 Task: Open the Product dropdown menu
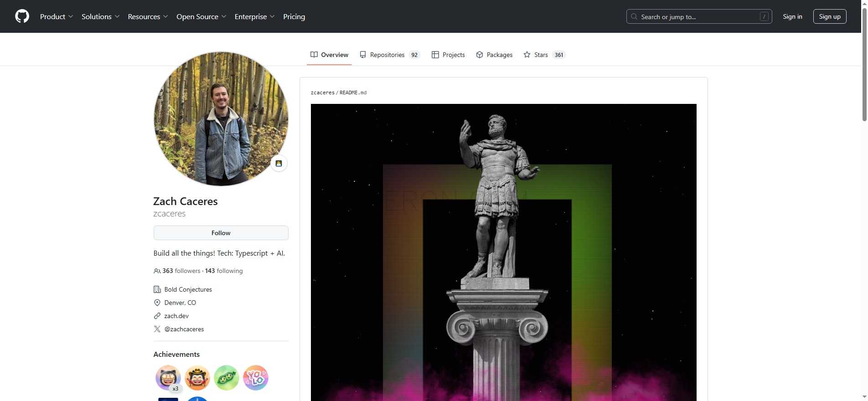coord(57,16)
